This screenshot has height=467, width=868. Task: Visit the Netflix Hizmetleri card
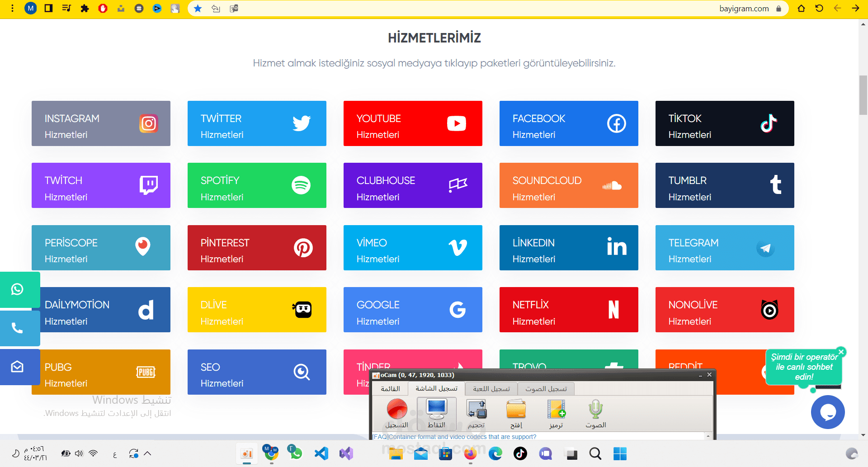click(x=569, y=310)
